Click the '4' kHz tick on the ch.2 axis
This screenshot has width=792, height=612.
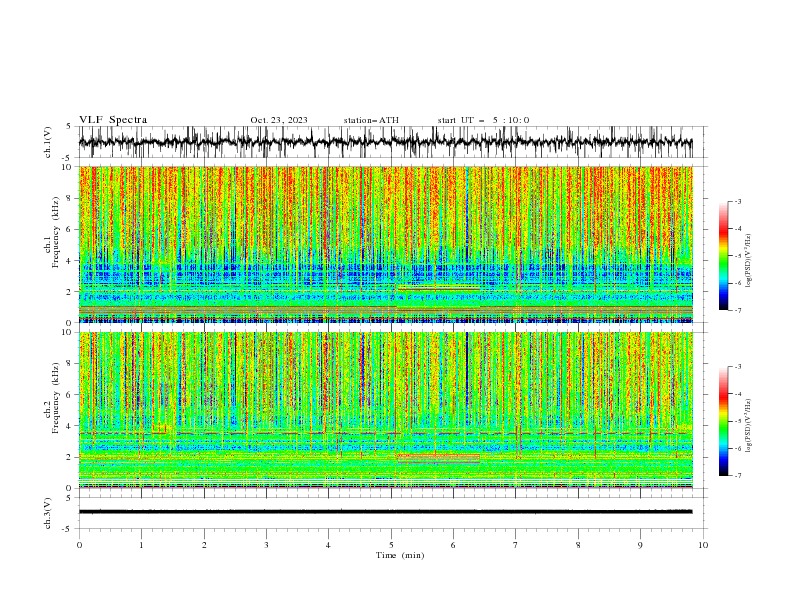coord(70,426)
